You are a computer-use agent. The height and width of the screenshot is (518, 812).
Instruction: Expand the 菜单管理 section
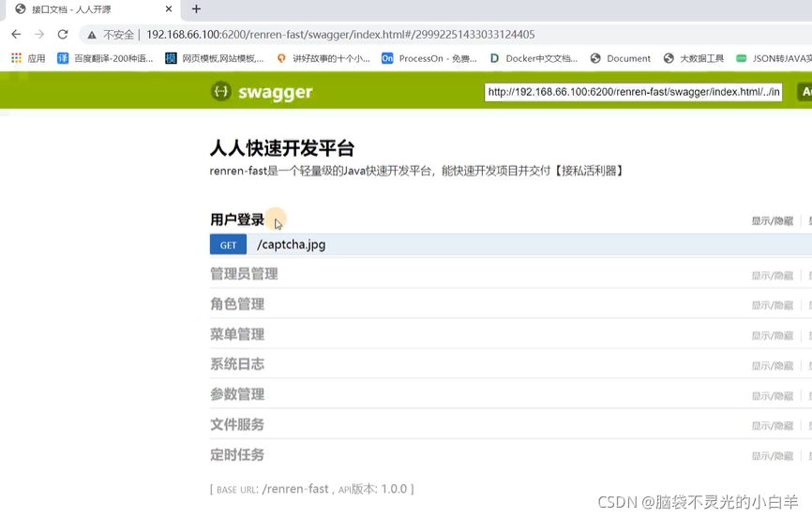tap(237, 334)
